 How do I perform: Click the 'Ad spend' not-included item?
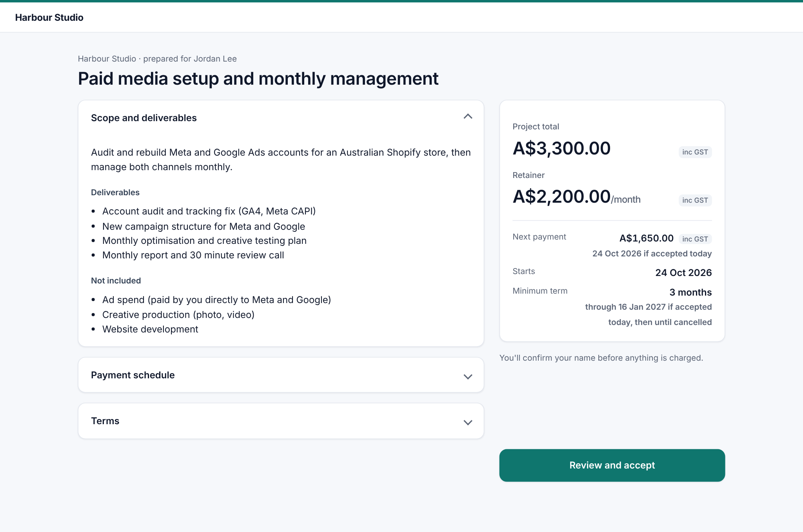point(216,300)
